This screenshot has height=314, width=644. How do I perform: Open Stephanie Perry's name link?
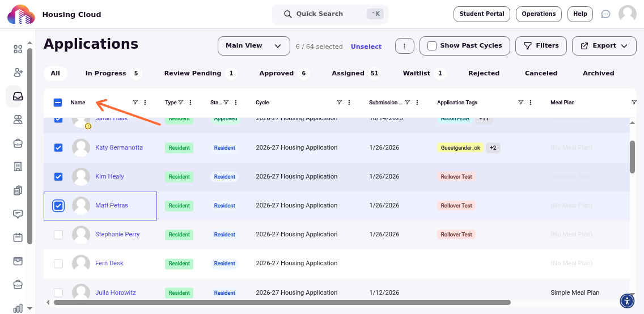(x=117, y=235)
